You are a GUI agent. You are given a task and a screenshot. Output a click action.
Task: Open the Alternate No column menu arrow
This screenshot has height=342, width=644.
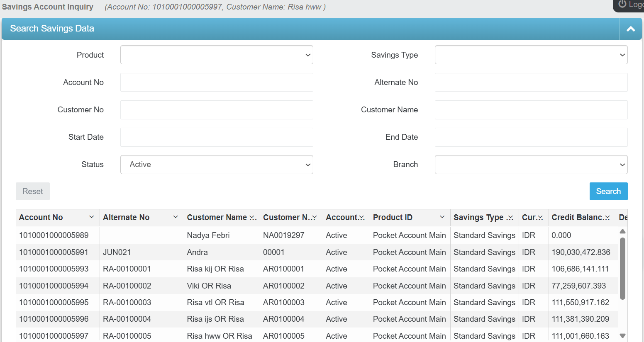(176, 217)
